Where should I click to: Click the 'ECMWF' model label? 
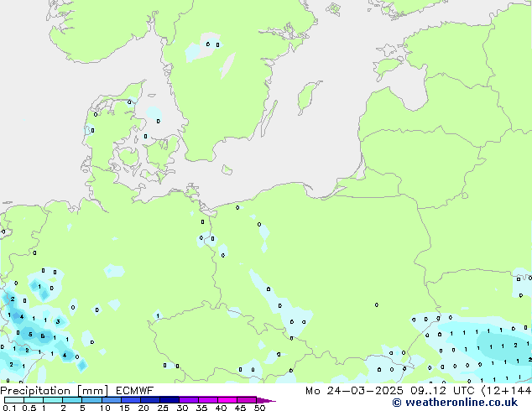click(135, 391)
